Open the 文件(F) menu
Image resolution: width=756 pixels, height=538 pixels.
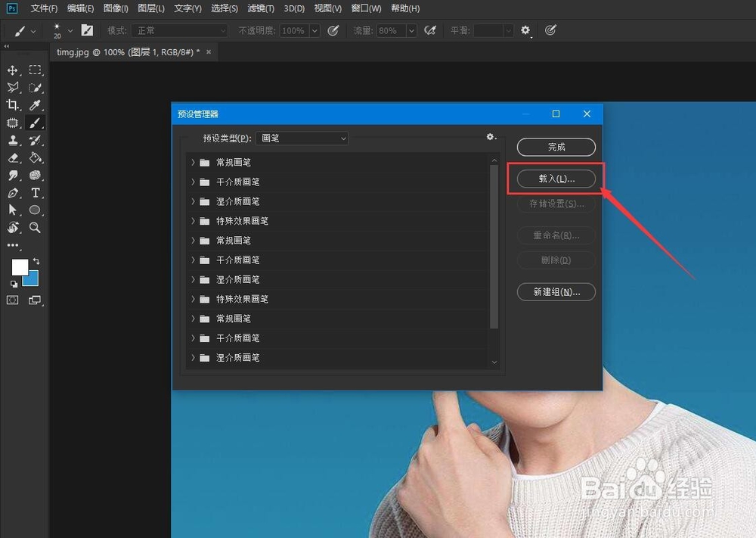point(44,8)
